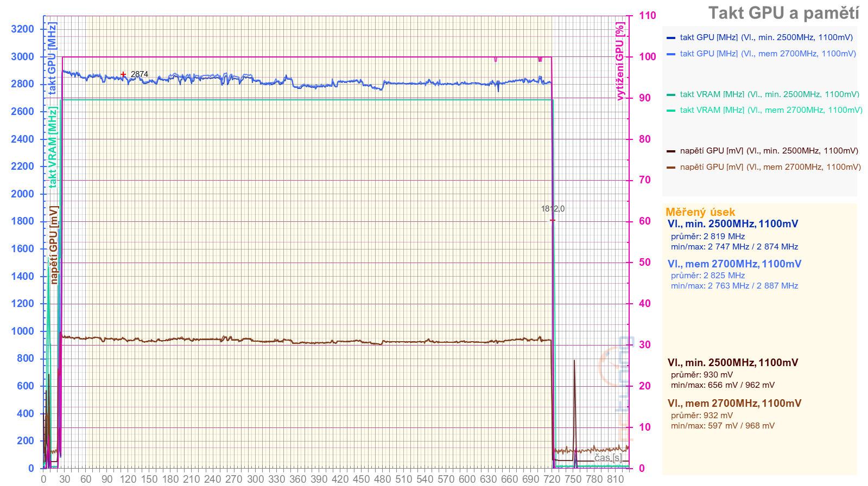
Task: Click 'průměr: 930 mV' value
Action: point(702,375)
